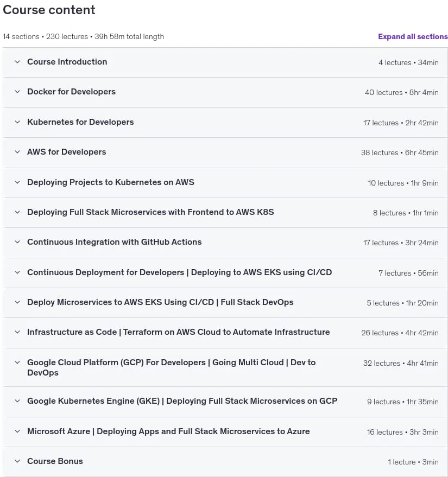Image resolution: width=448 pixels, height=477 pixels.
Task: Select Continuous Integration with GitHub Actions title
Action: tap(115, 242)
